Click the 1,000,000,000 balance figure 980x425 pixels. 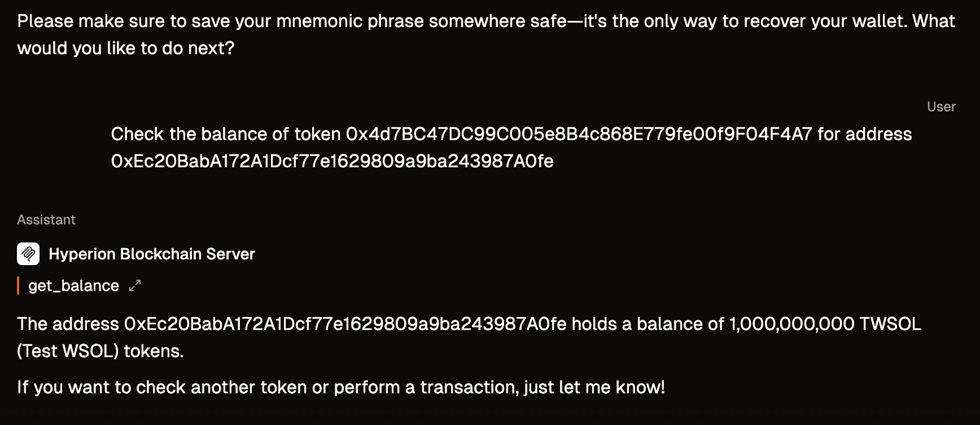[x=792, y=324]
